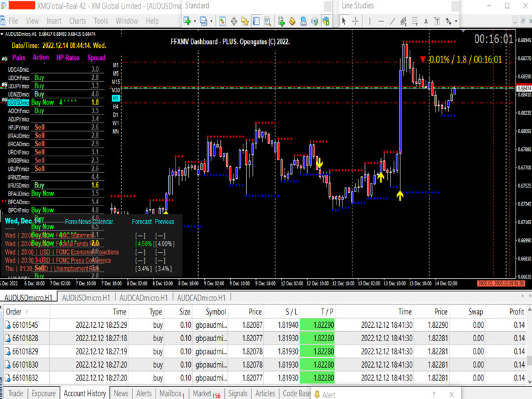Toggle the AutoTrading button

(326, 21)
